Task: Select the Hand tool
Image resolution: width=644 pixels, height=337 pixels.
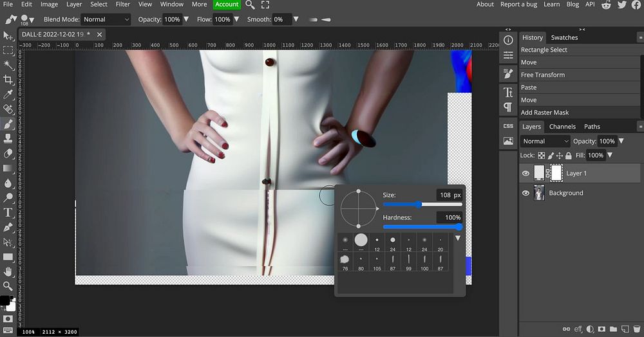Action: tap(8, 271)
